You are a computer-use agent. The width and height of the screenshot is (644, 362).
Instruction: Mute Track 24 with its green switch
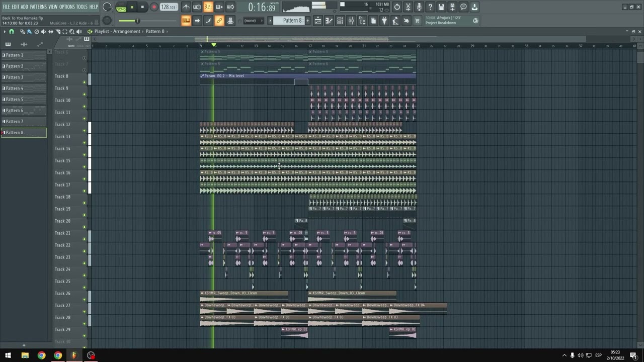point(84,275)
